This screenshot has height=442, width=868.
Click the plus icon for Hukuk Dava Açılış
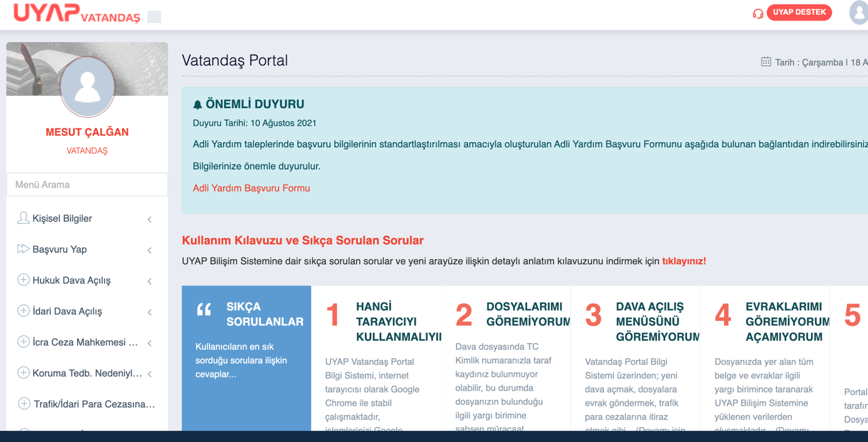click(x=23, y=280)
